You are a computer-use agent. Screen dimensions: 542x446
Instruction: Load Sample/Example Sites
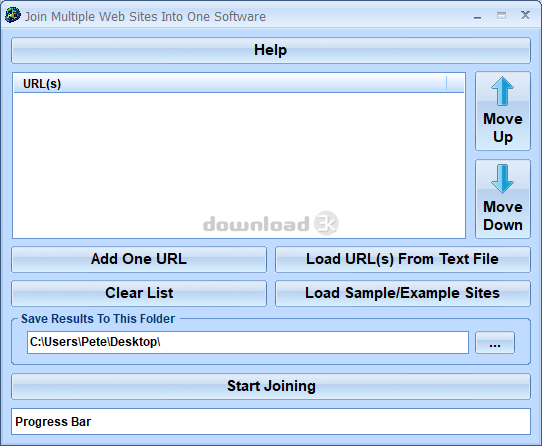403,293
